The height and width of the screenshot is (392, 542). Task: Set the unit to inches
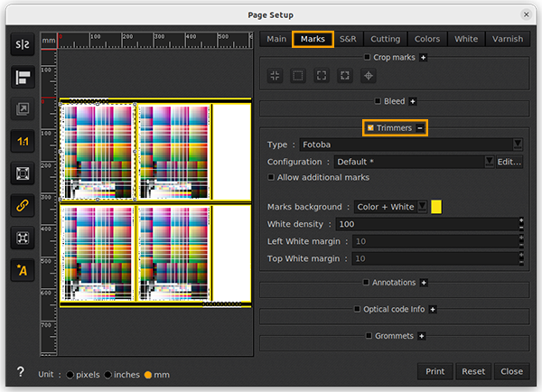click(x=108, y=374)
